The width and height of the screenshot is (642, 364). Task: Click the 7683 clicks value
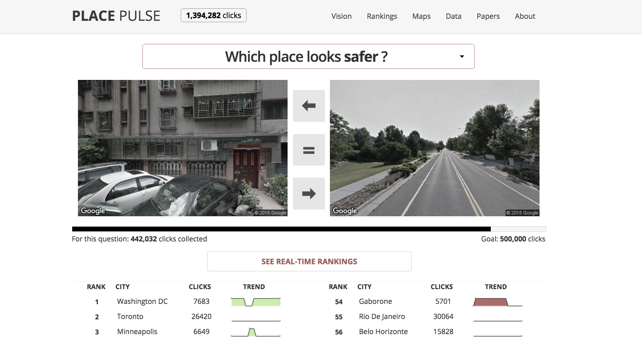point(201,301)
